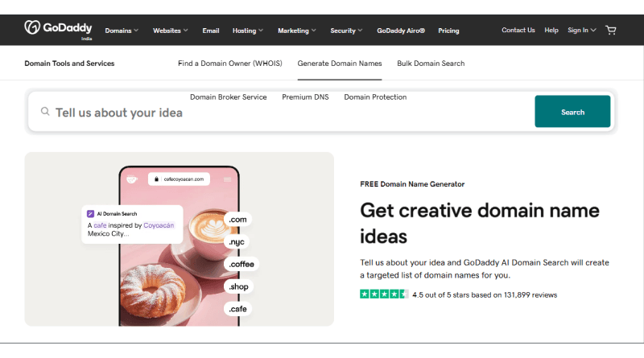Open the Security dropdown menu
Viewport: 644px width, 358px height.
346,31
